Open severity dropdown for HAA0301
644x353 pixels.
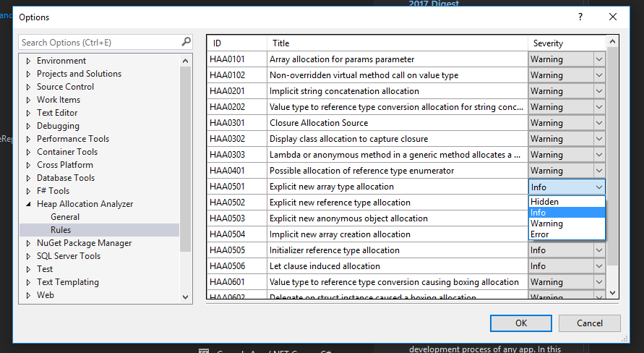point(599,123)
